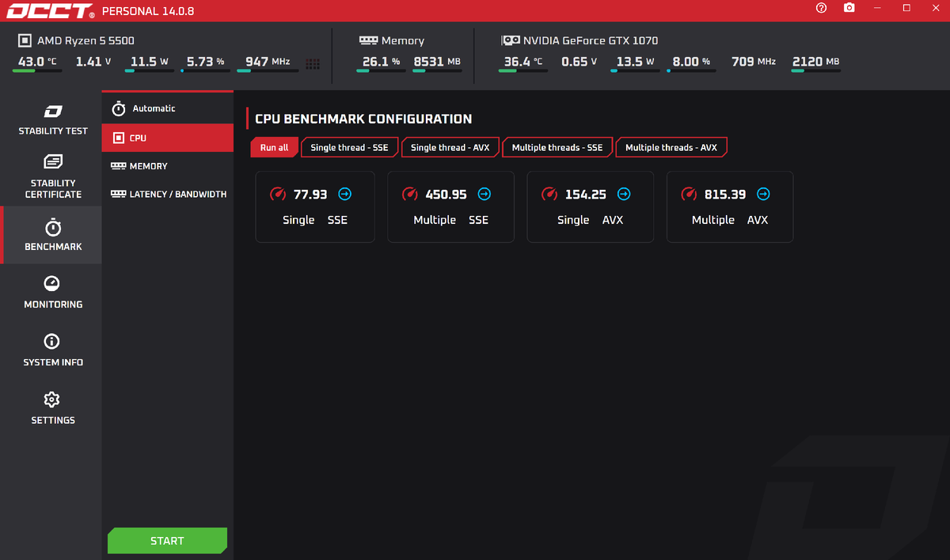The width and height of the screenshot is (950, 560).
Task: Click the CPU power 11.5 W reading
Action: point(150,61)
